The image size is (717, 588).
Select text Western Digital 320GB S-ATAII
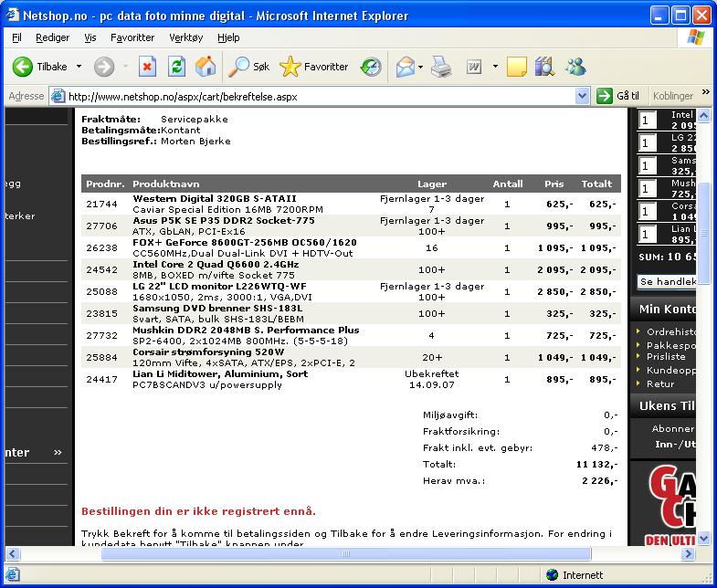215,198
